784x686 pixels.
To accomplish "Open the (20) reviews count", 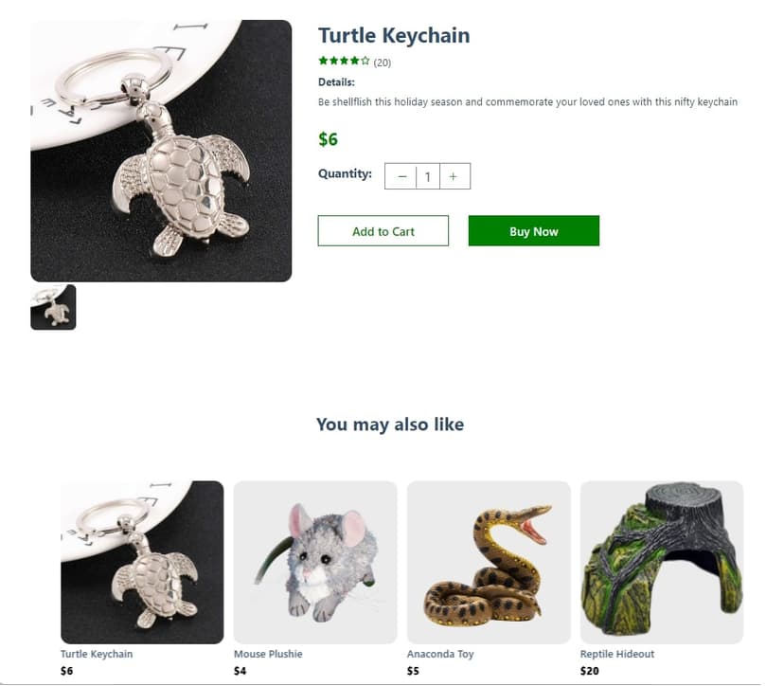I will pyautogui.click(x=383, y=63).
